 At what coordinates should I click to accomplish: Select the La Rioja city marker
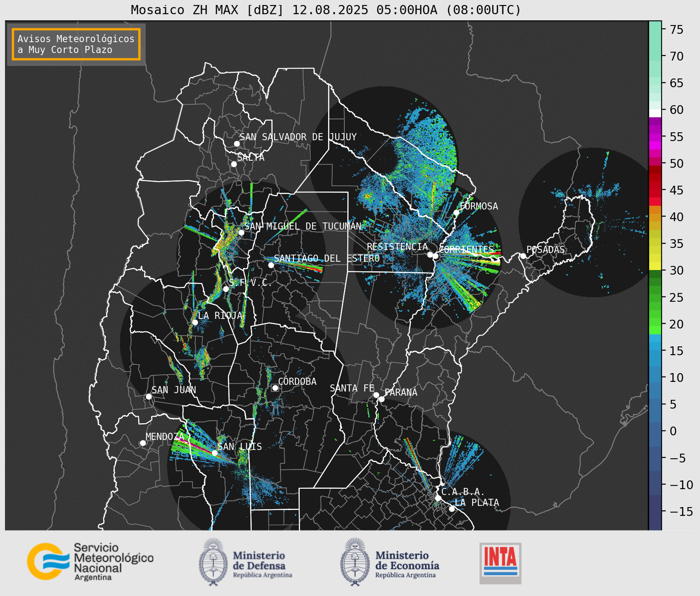195,322
